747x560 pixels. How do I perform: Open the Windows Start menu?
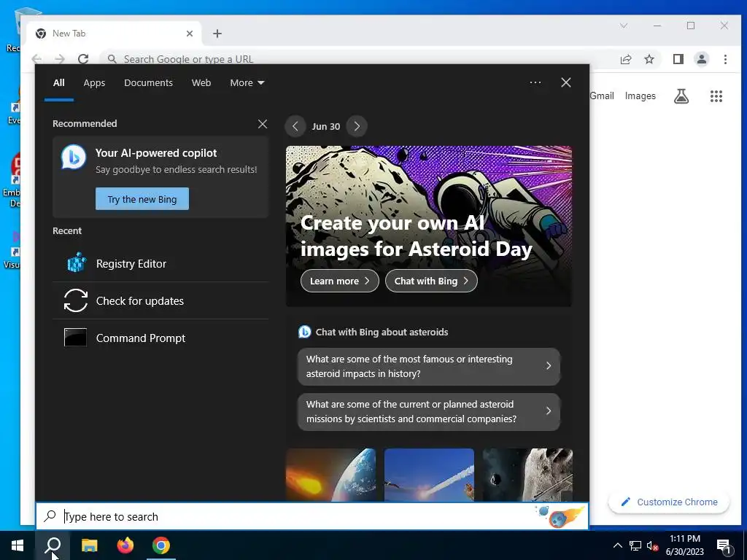point(18,545)
